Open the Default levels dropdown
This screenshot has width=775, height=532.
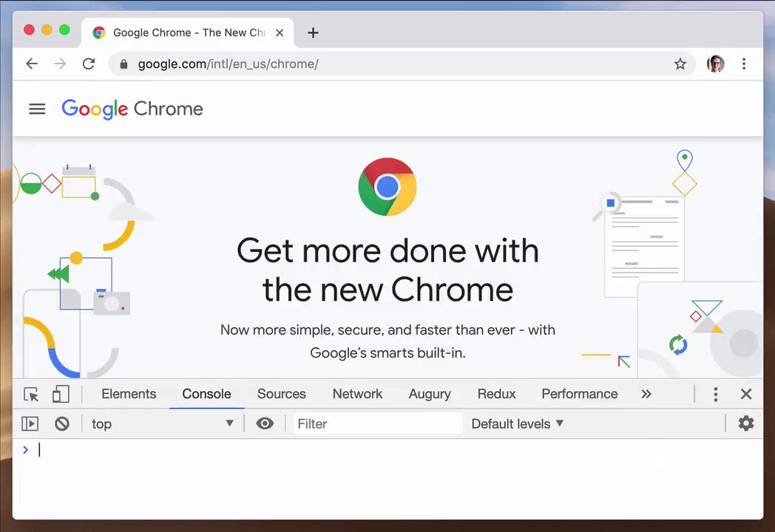click(x=517, y=424)
